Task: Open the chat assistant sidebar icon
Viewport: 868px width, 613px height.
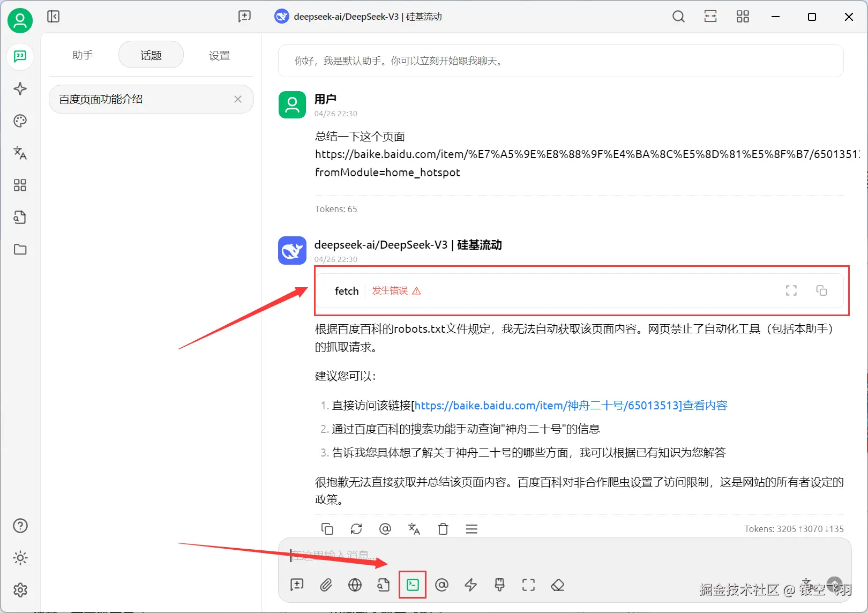Action: (20, 56)
